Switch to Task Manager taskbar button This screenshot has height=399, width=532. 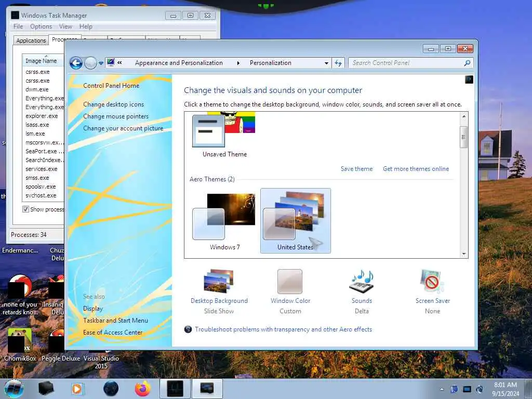pyautogui.click(x=175, y=389)
